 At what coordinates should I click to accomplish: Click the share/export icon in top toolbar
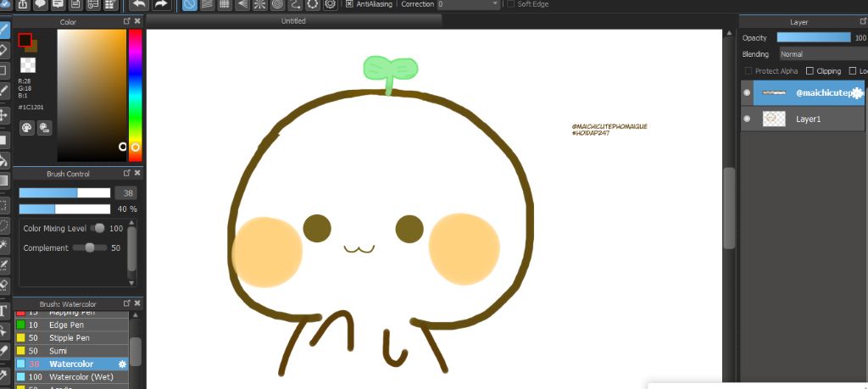point(23,4)
